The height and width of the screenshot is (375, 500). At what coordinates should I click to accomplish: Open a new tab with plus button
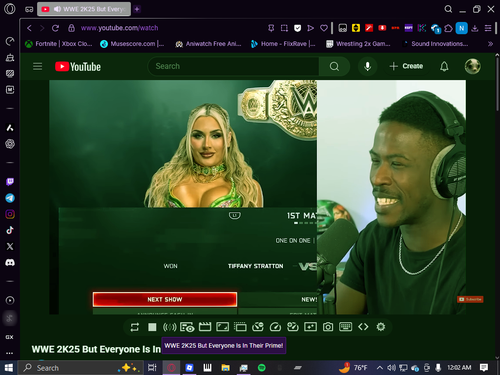(137, 9)
